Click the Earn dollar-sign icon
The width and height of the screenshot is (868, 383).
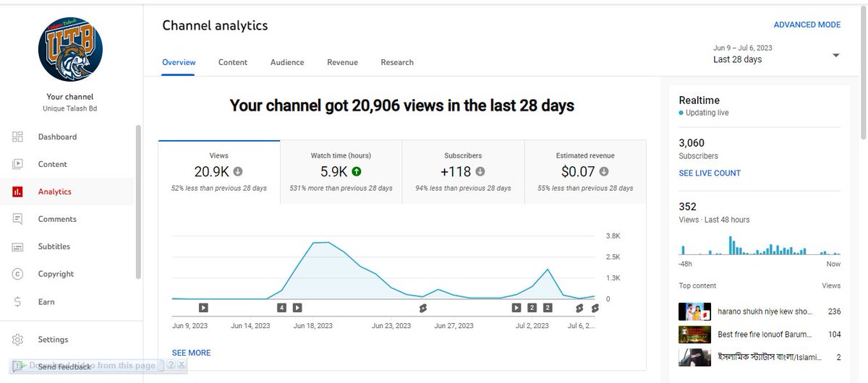pyautogui.click(x=18, y=301)
